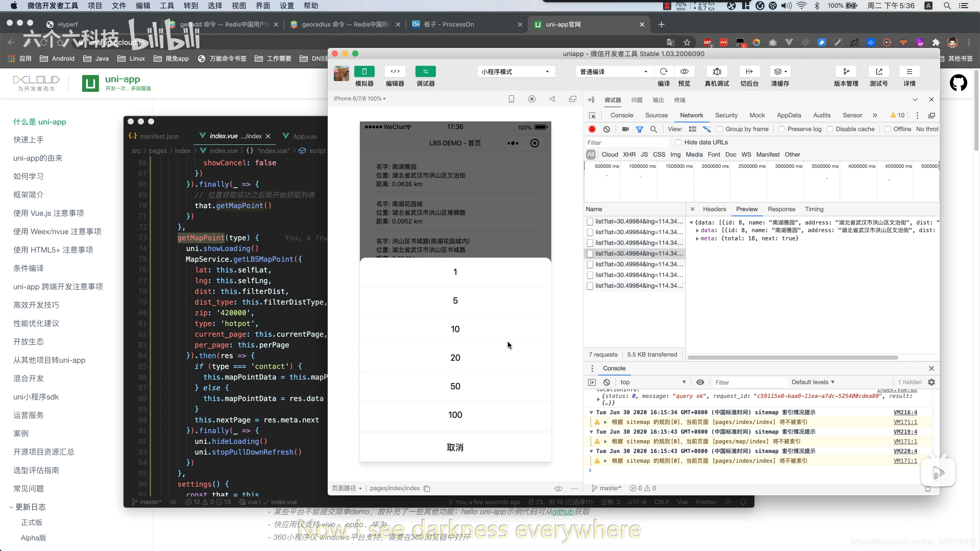The height and width of the screenshot is (551, 980).
Task: Tap 取消 in the action sheet
Action: 455,447
